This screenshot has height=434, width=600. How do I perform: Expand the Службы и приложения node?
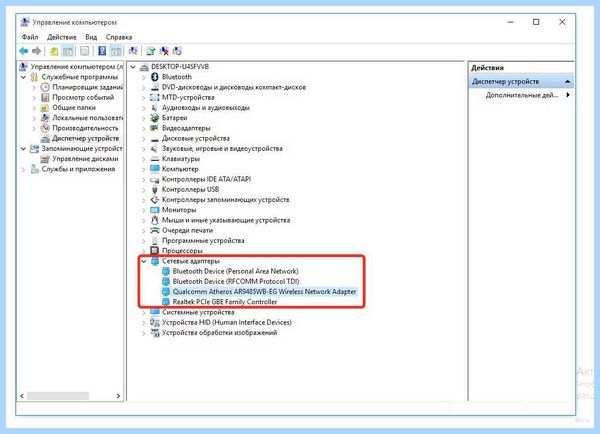click(x=23, y=169)
